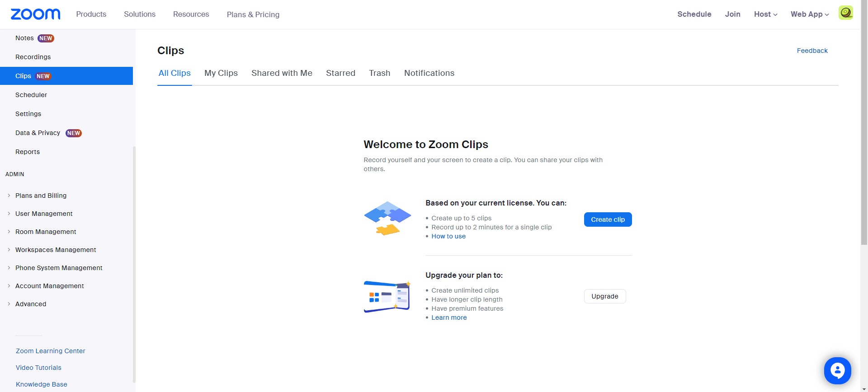Click the Zoom logo in header

coord(35,14)
